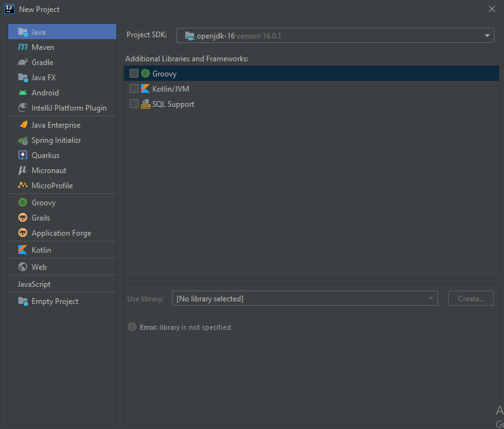
Task: Click the Android robot icon
Action: coord(23,93)
